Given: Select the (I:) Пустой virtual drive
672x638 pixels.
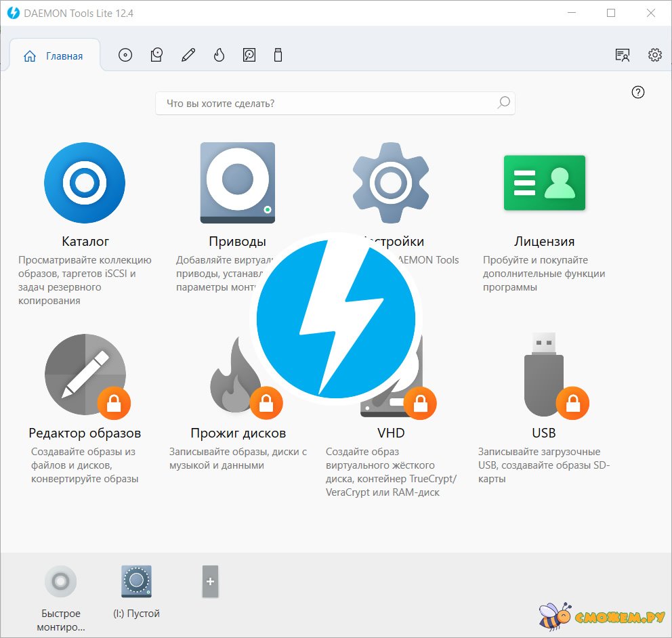Looking at the screenshot, I should (x=136, y=582).
